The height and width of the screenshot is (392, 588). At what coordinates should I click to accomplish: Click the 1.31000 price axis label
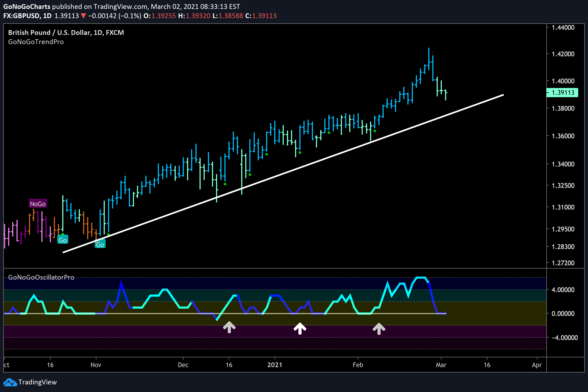coord(563,207)
